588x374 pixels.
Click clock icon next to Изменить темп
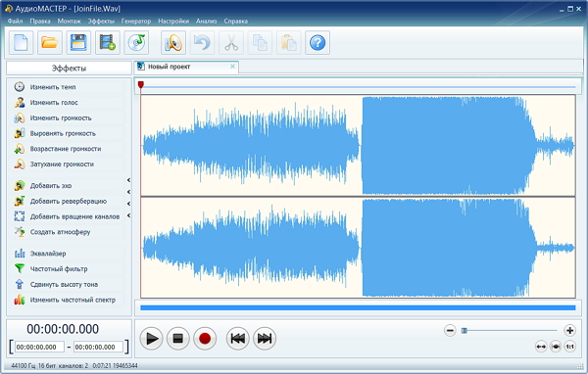(20, 87)
